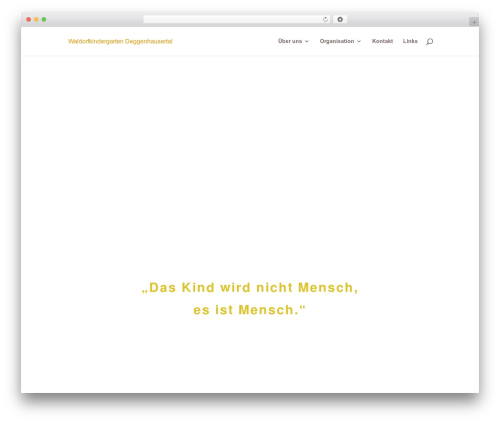Go to the Kontakt page
This screenshot has height=423, width=500.
[x=382, y=41]
